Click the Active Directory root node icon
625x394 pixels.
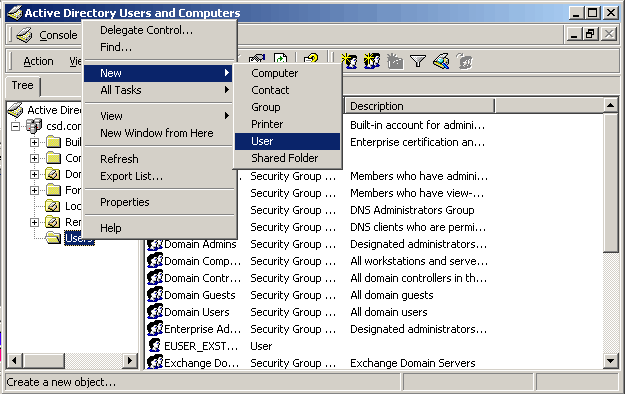click(x=16, y=110)
